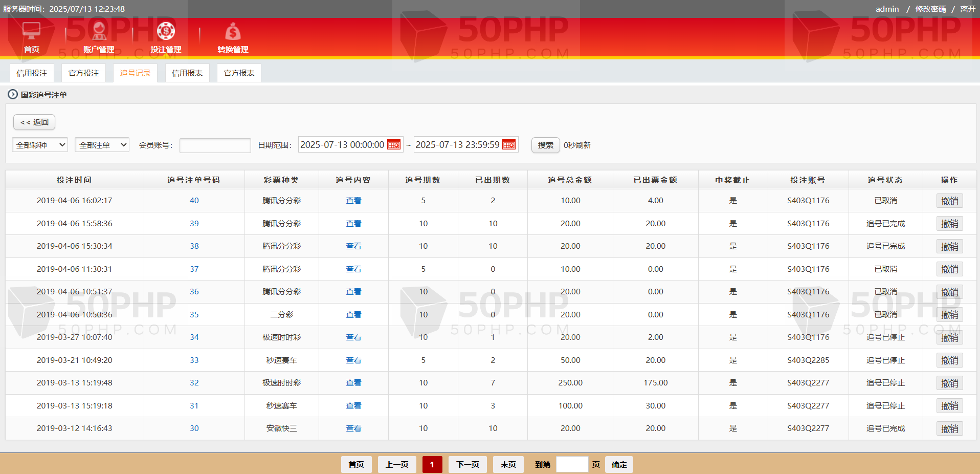Open chase order number 32 link
The image size is (980, 474).
(x=194, y=383)
